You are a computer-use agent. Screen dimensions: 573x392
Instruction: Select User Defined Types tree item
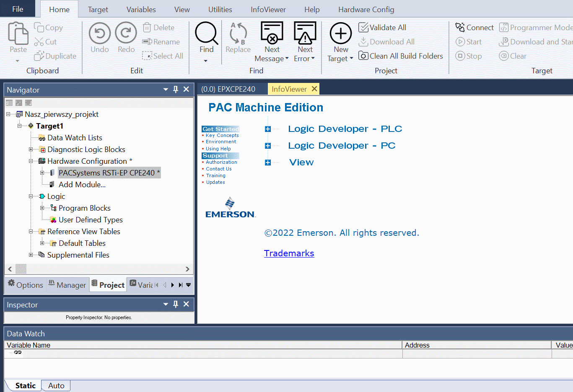91,219
